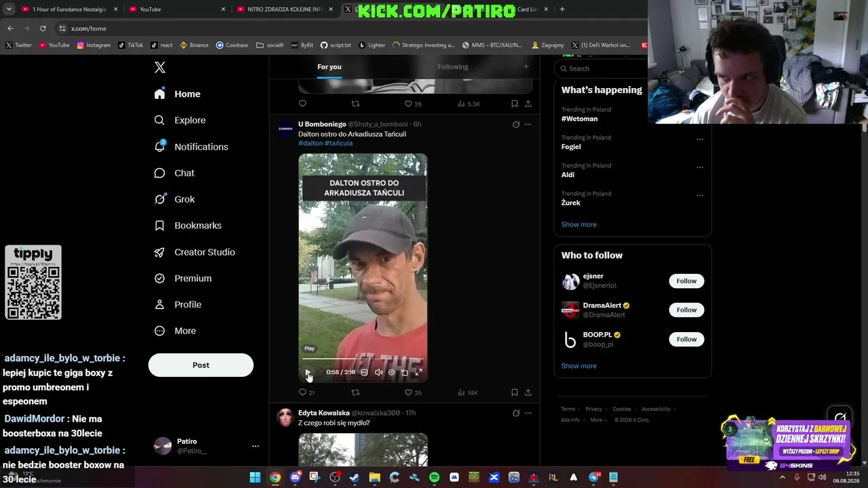The height and width of the screenshot is (488, 868).
Task: Open more options on U Bomboniego post
Action: click(528, 125)
